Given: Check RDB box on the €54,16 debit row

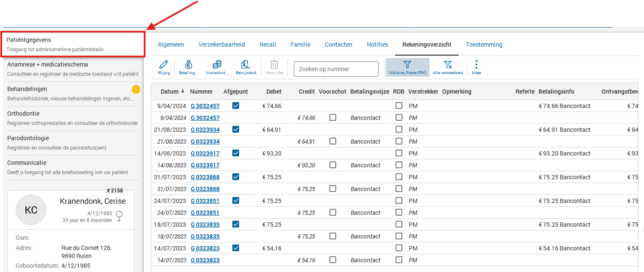Looking at the screenshot, I should coord(399,248).
